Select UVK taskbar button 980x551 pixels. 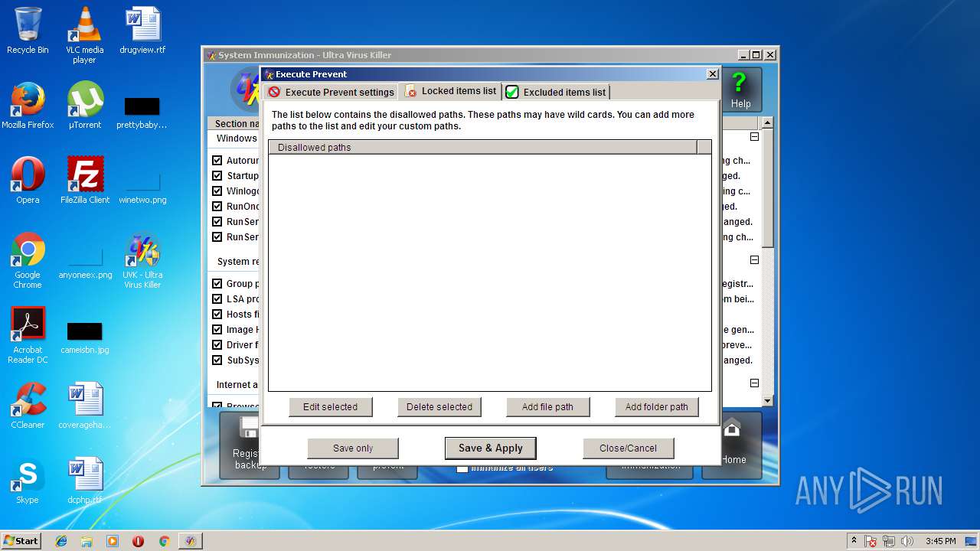tap(191, 541)
